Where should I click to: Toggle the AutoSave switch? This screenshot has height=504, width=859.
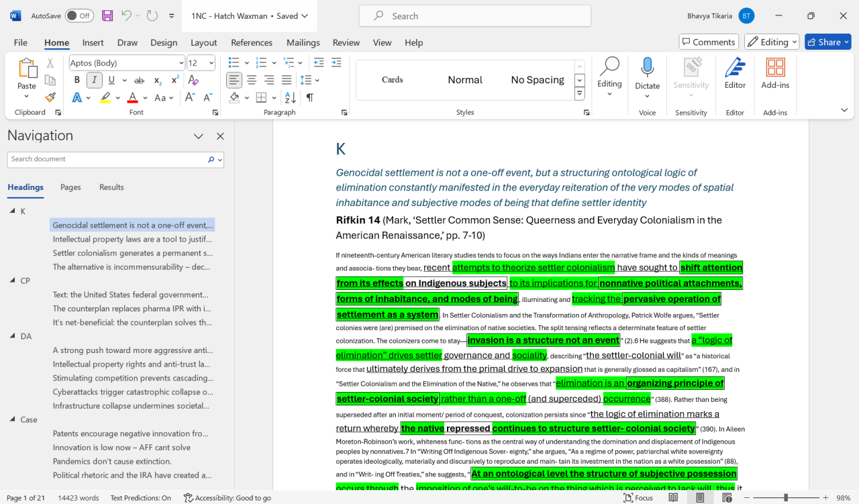click(x=79, y=15)
